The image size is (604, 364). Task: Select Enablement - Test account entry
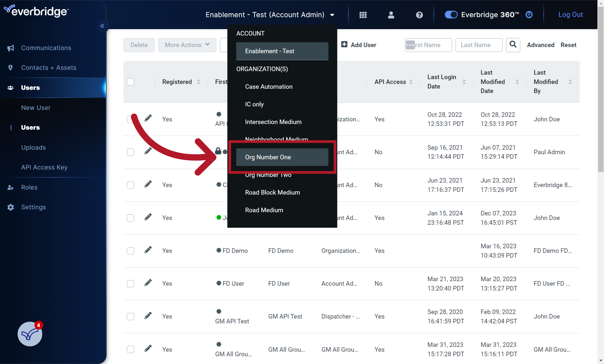tap(282, 51)
